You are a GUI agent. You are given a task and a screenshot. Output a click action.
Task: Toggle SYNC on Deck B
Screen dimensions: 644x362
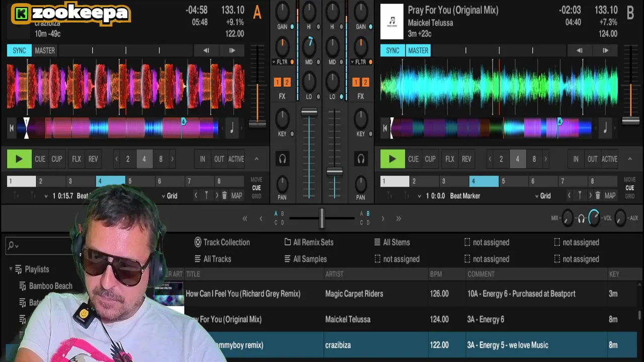pos(392,50)
